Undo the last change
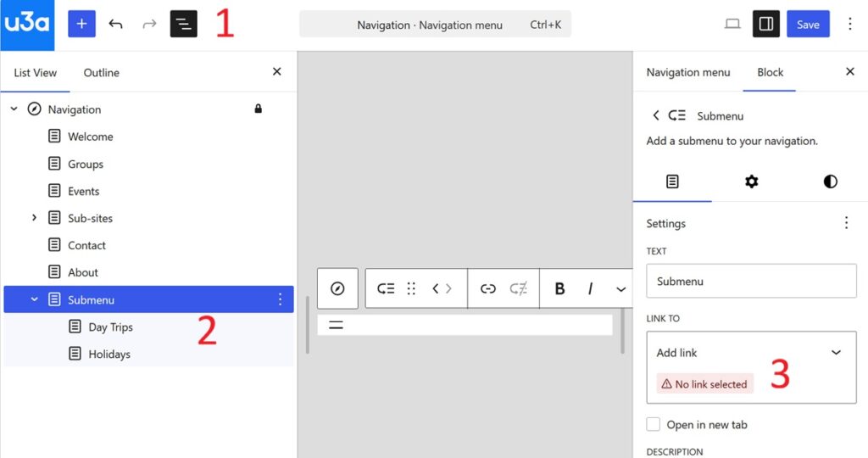 [115, 24]
